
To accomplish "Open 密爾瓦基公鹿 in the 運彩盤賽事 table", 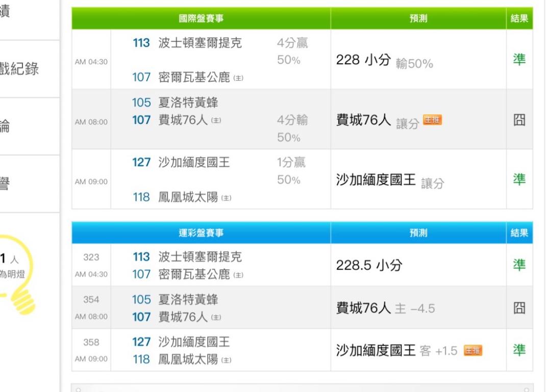I will pyautogui.click(x=194, y=274).
